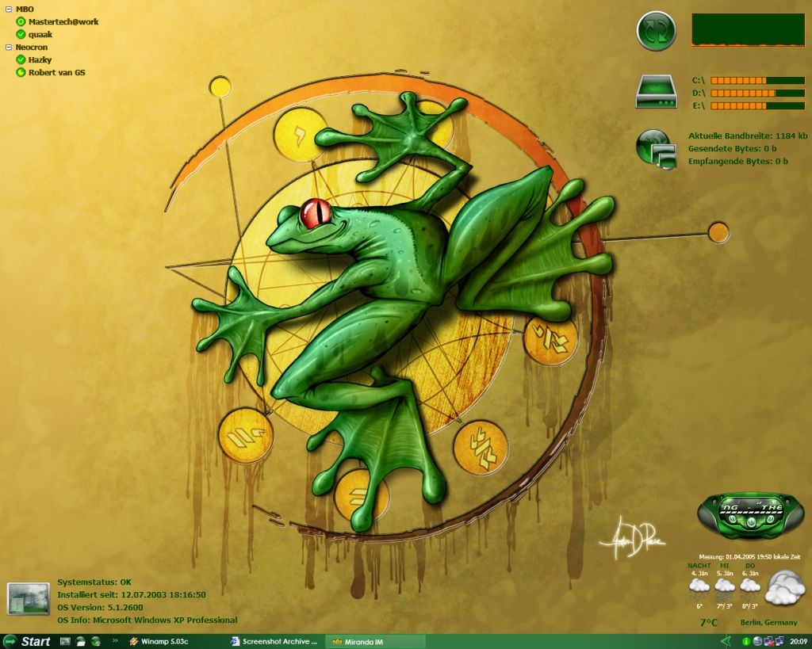812x649 pixels.
Task: Click the Systemstatus: OK line
Action: pyautogui.click(x=94, y=582)
